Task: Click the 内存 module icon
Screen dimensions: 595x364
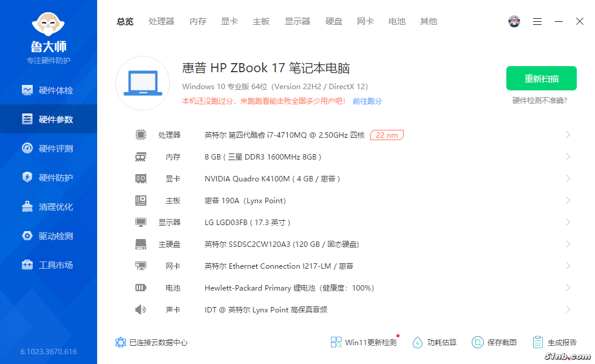Action: [x=141, y=157]
